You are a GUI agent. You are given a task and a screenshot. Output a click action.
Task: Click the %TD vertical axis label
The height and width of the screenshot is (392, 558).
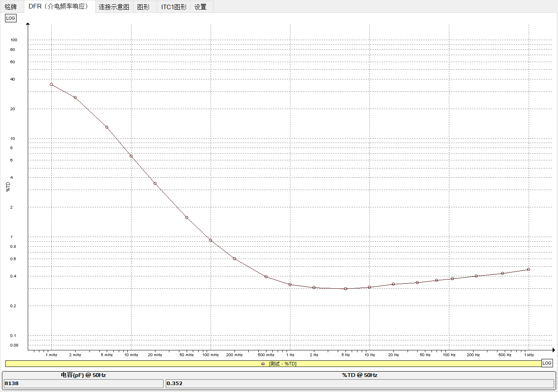(7, 186)
